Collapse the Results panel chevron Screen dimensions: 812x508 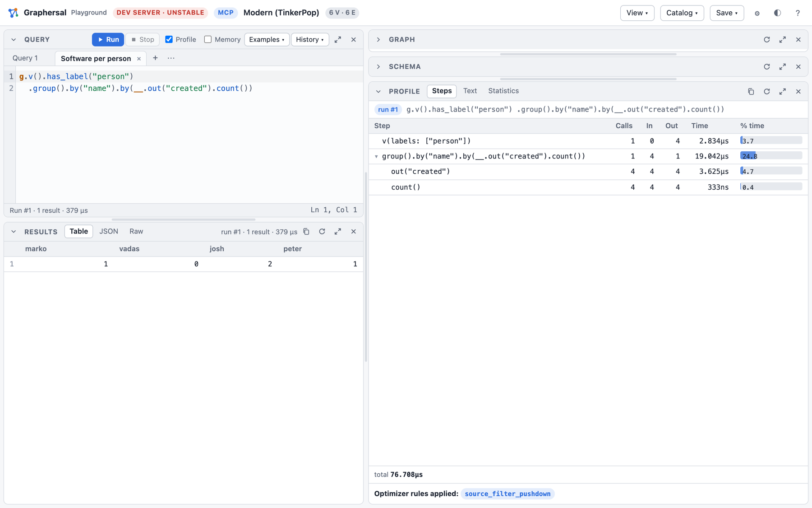tap(14, 232)
